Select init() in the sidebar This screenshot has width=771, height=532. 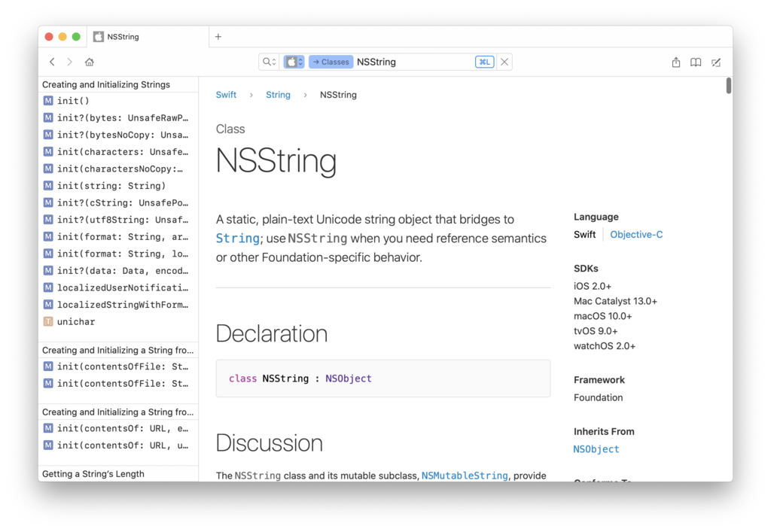tap(118, 101)
